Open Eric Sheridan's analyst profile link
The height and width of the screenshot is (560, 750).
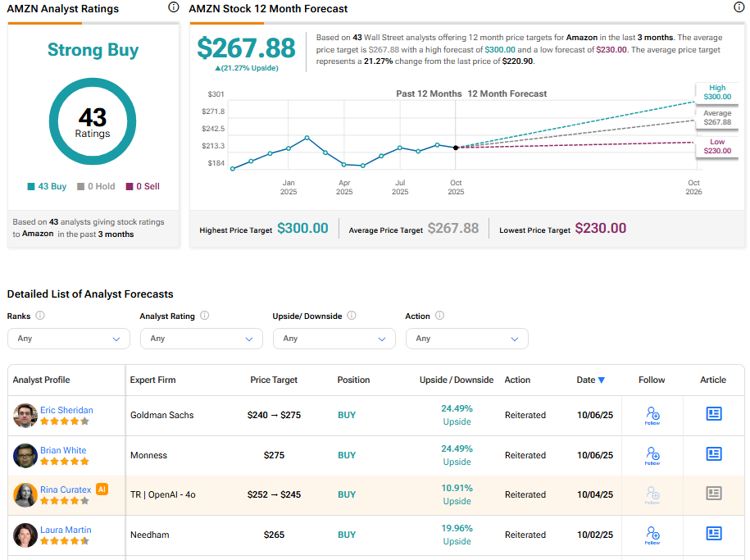coord(66,410)
